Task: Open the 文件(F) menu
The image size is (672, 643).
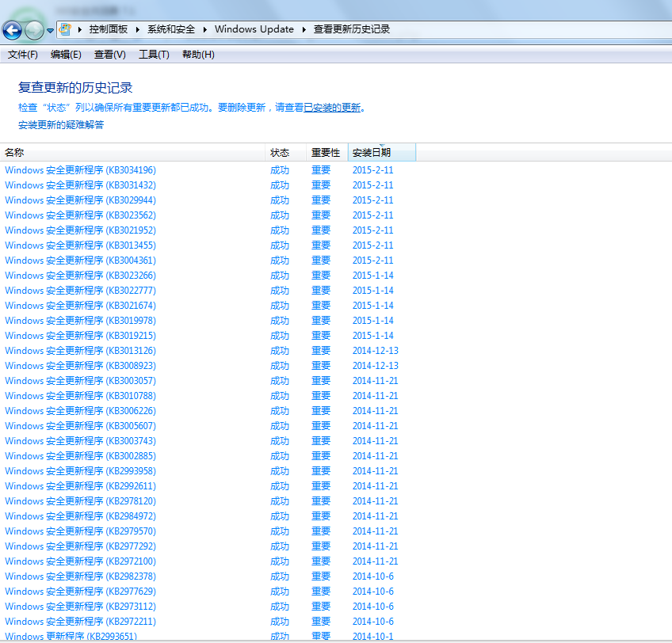Action: (x=23, y=55)
